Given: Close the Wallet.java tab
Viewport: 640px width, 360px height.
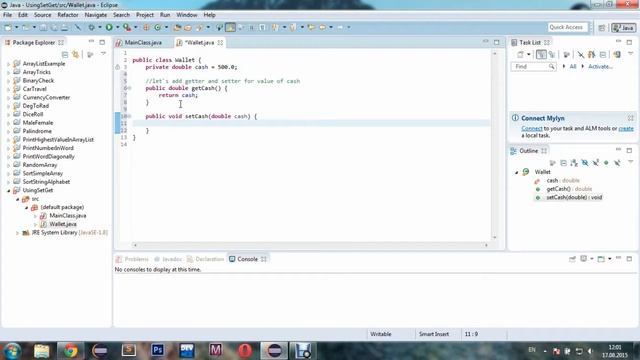Looking at the screenshot, I should pos(220,42).
